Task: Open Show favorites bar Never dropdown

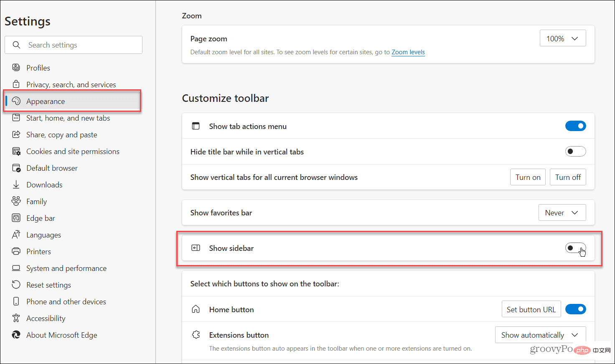Action: [562, 212]
